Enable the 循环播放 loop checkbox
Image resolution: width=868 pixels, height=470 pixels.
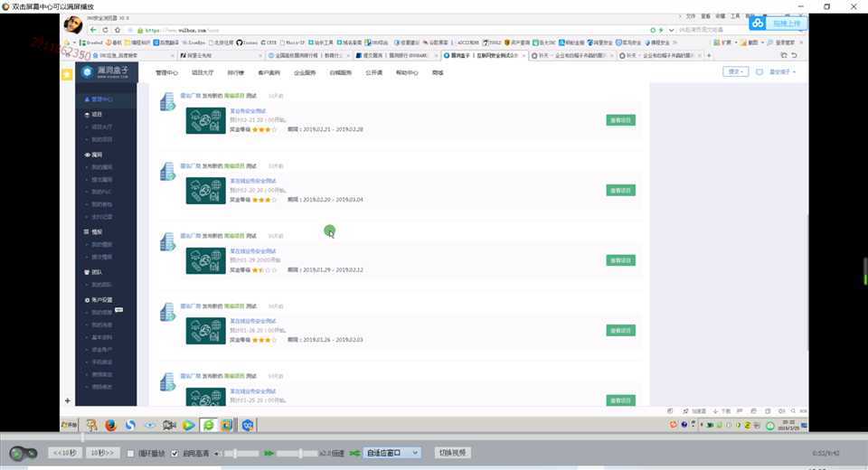pyautogui.click(x=130, y=454)
